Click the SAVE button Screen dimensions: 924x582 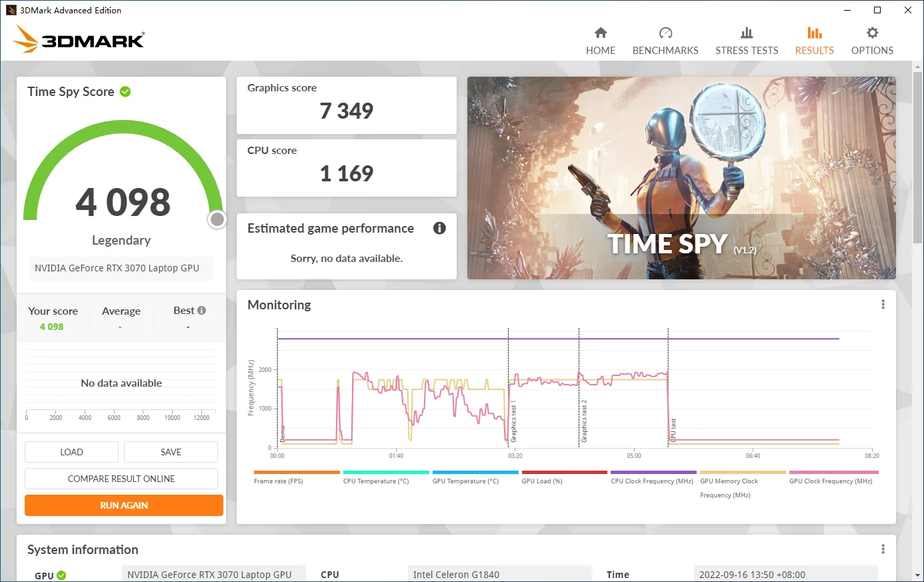tap(171, 452)
